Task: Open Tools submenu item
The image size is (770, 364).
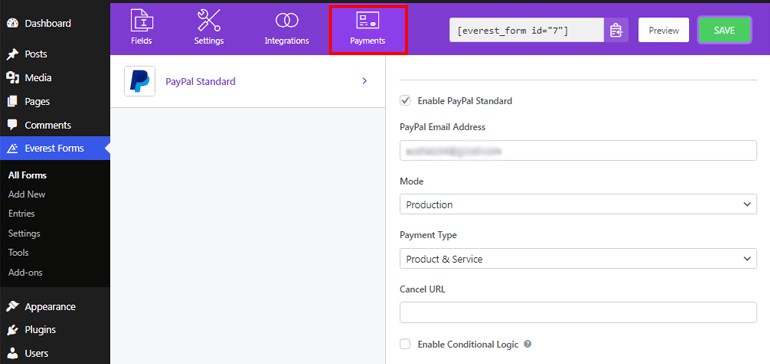Action: pos(18,252)
